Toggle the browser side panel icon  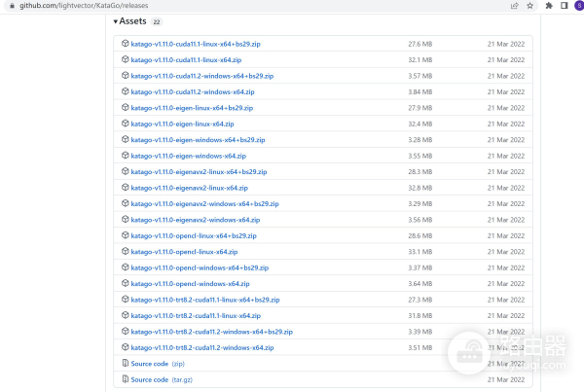[x=564, y=5]
